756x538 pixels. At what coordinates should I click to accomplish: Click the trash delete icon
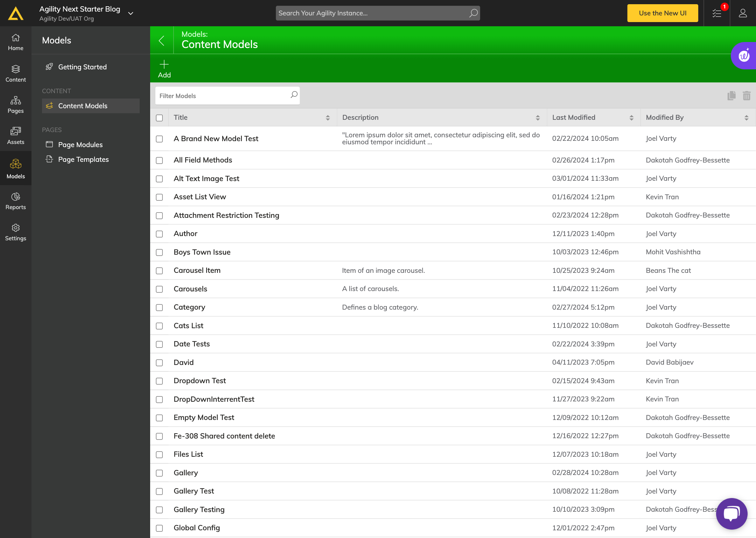[x=747, y=96]
